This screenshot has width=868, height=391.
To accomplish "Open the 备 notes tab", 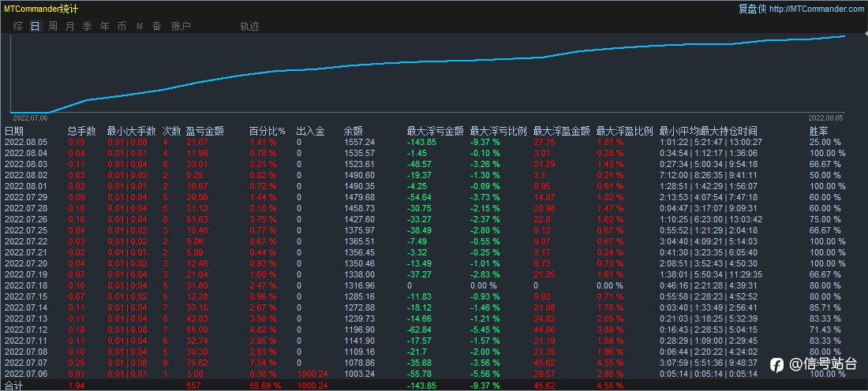I will coord(157,26).
